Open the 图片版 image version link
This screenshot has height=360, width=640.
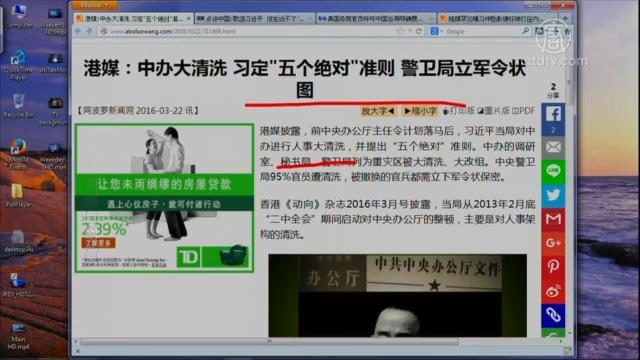pos(493,111)
